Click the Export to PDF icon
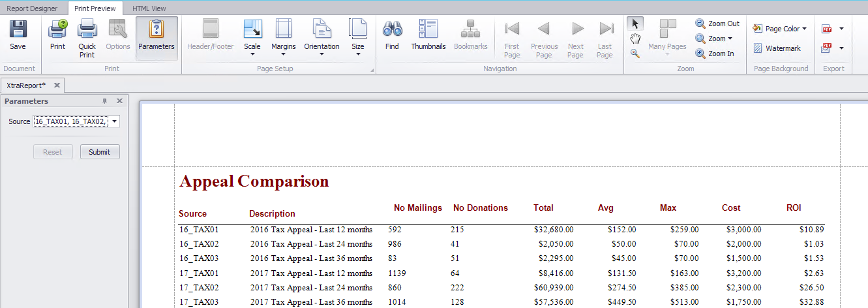 pyautogui.click(x=827, y=29)
